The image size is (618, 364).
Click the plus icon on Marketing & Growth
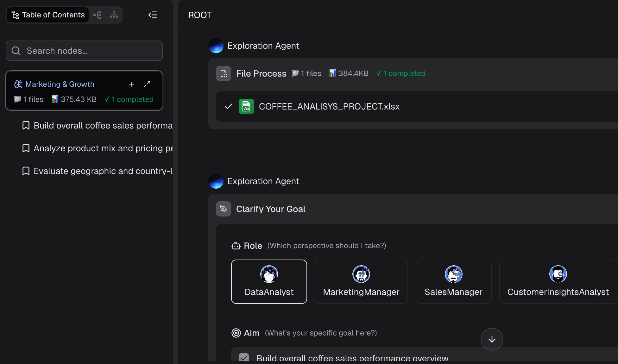(x=132, y=84)
